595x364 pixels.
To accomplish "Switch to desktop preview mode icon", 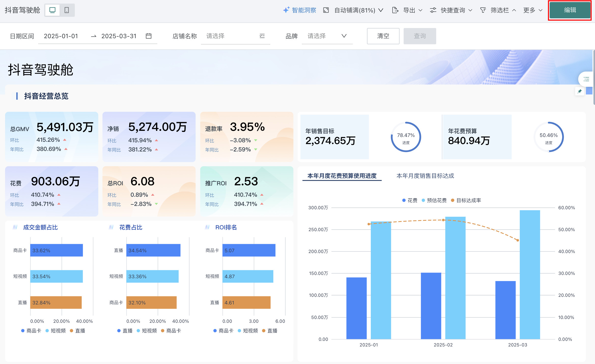I will coord(52,10).
